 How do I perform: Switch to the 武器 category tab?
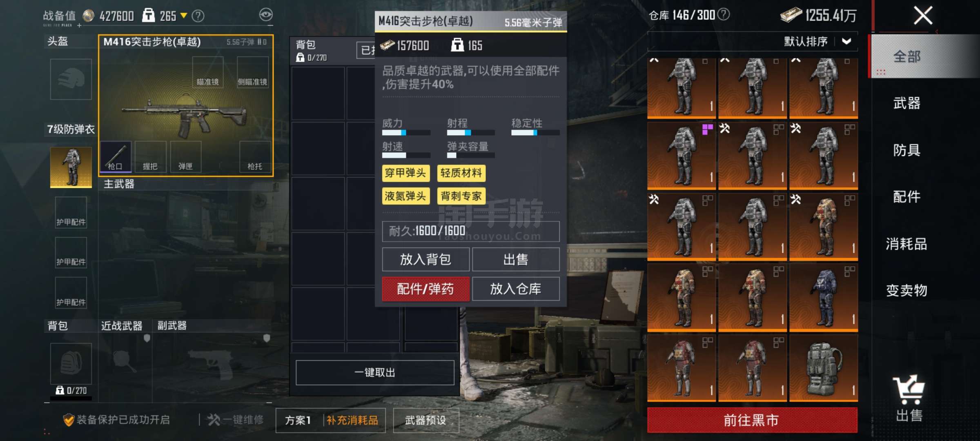pyautogui.click(x=906, y=103)
